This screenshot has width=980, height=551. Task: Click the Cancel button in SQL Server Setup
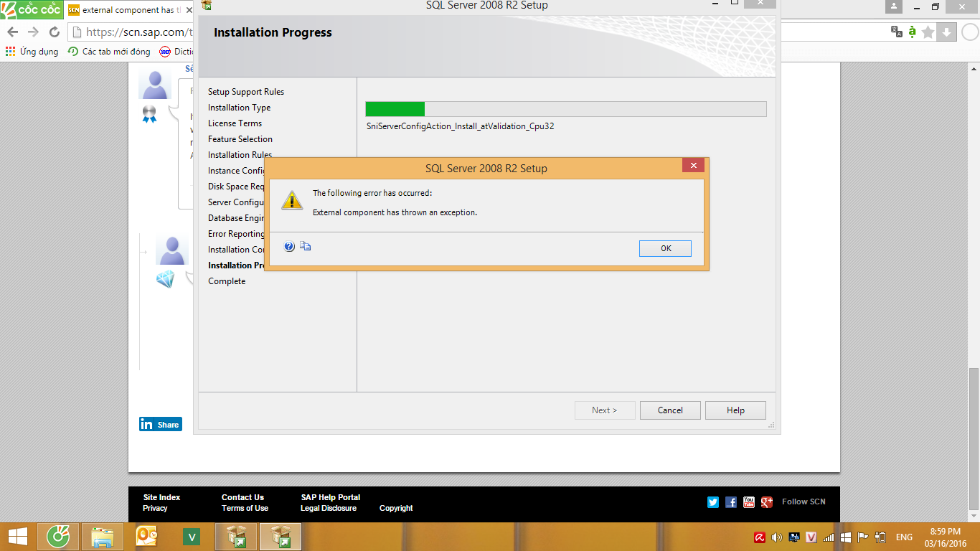[670, 410]
